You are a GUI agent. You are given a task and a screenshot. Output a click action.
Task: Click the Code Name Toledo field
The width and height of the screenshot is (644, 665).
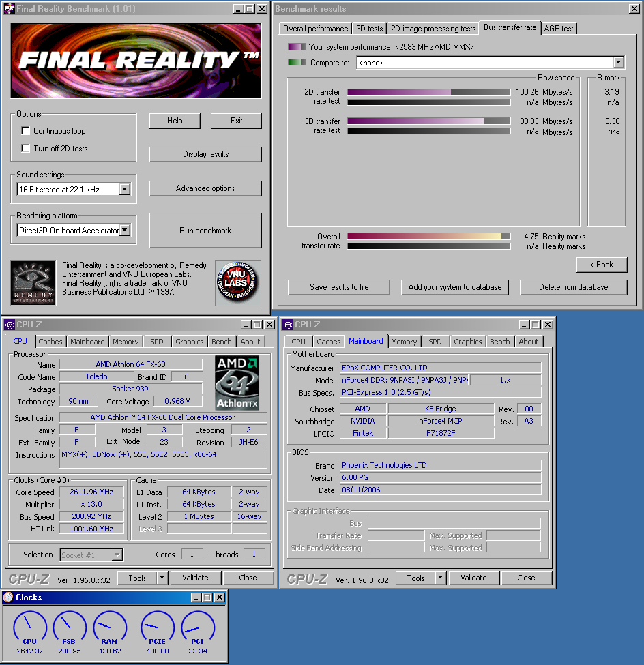pyautogui.click(x=96, y=376)
